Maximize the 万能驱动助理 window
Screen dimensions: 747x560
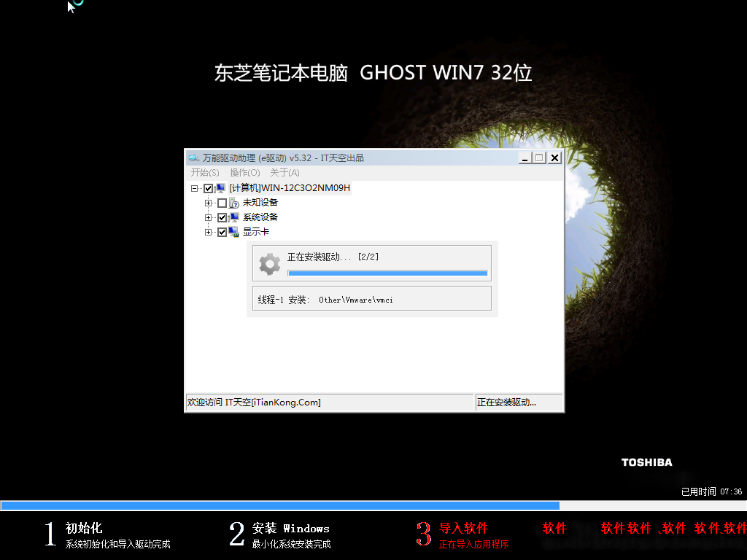click(539, 157)
